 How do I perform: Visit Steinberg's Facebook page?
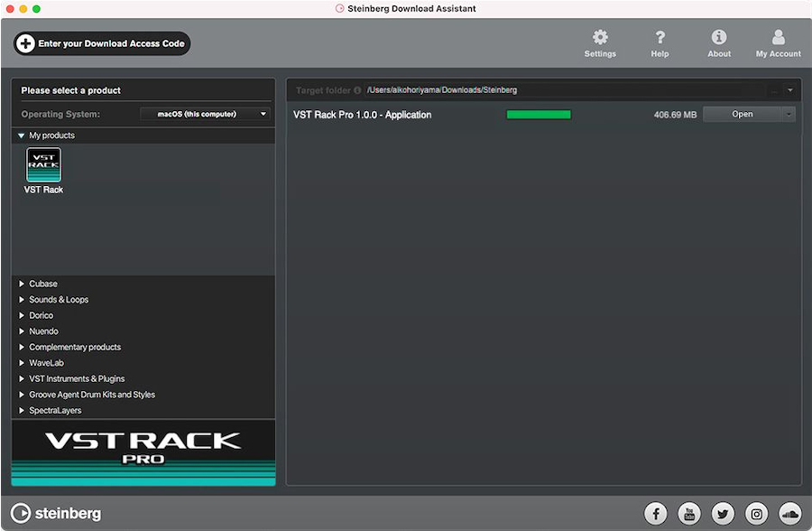(x=656, y=513)
